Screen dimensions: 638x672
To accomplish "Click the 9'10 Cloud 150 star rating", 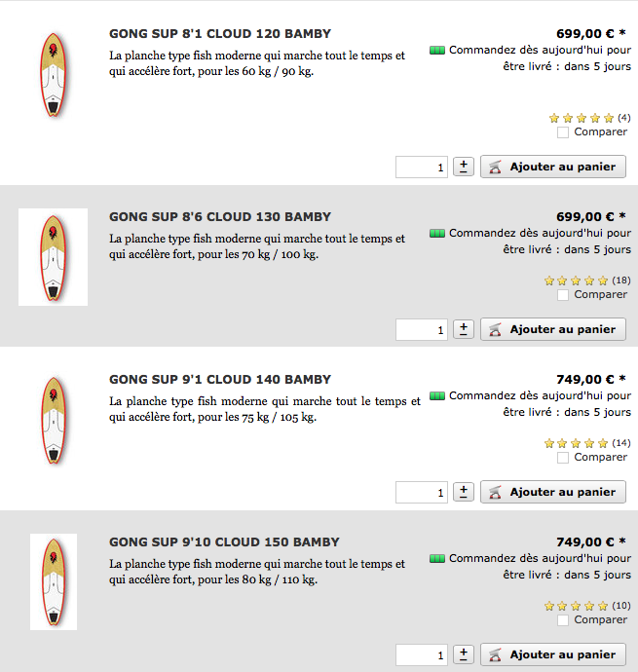I will pos(576,606).
